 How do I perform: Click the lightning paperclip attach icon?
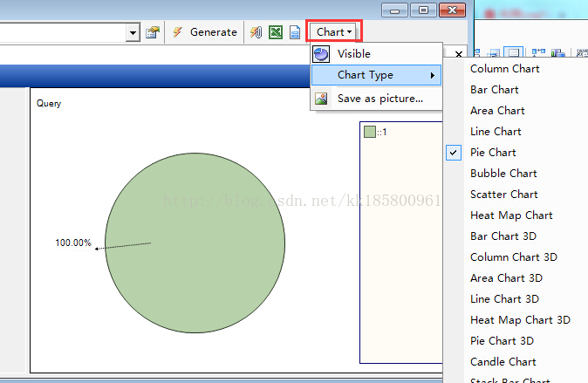click(256, 32)
